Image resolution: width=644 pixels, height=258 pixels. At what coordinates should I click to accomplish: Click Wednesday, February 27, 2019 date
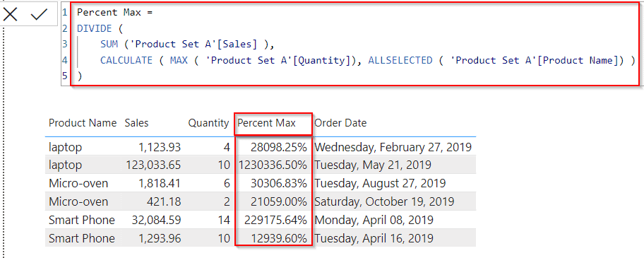coord(393,147)
